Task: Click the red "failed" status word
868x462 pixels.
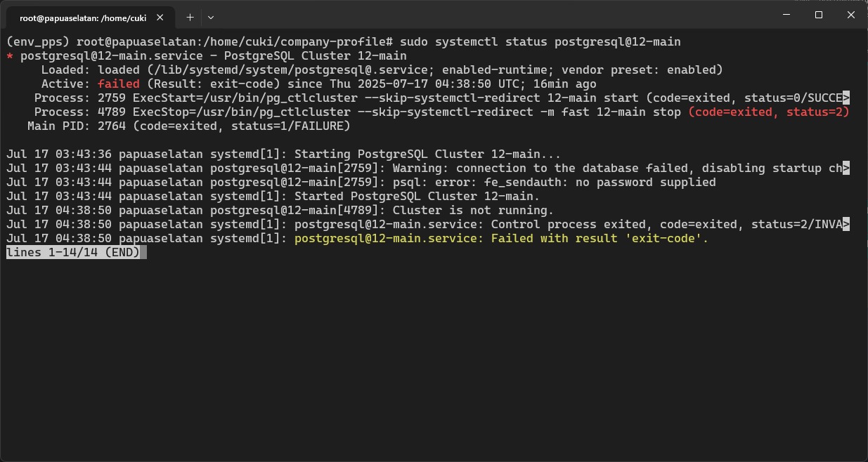Action: pos(118,84)
